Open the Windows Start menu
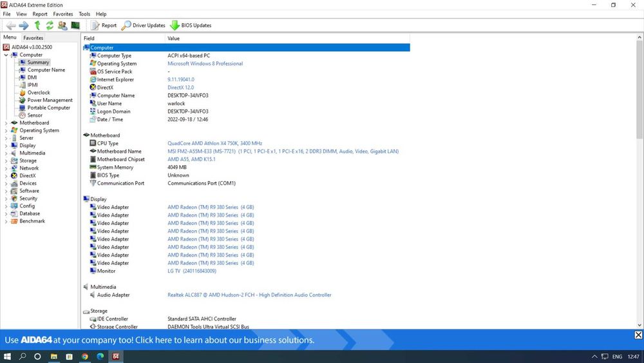Image resolution: width=644 pixels, height=363 pixels. click(7, 357)
